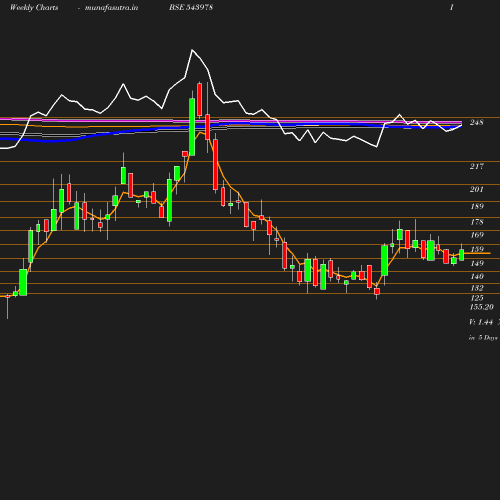Click the 132 price axis label
This screenshot has width=500, height=500.
[x=477, y=288]
